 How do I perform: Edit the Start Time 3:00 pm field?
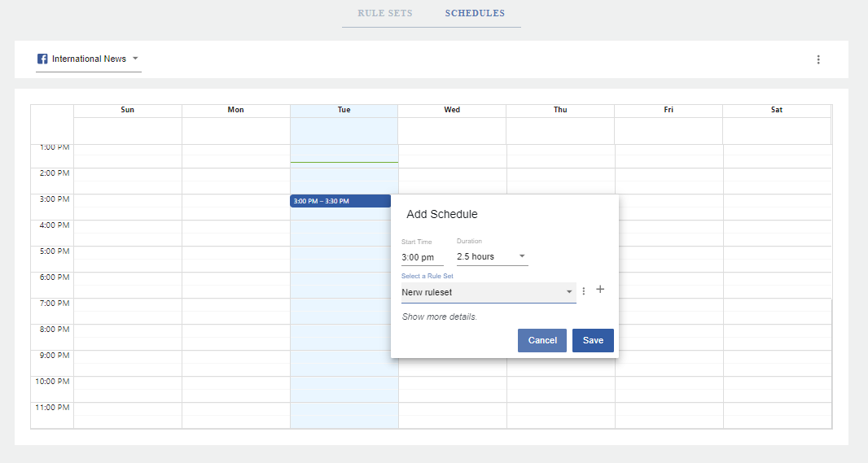pos(423,257)
